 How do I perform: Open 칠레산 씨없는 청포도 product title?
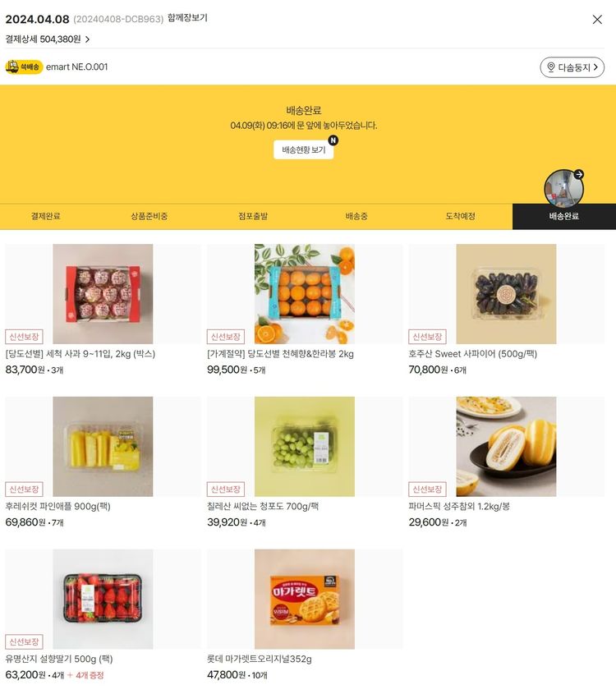click(x=263, y=507)
